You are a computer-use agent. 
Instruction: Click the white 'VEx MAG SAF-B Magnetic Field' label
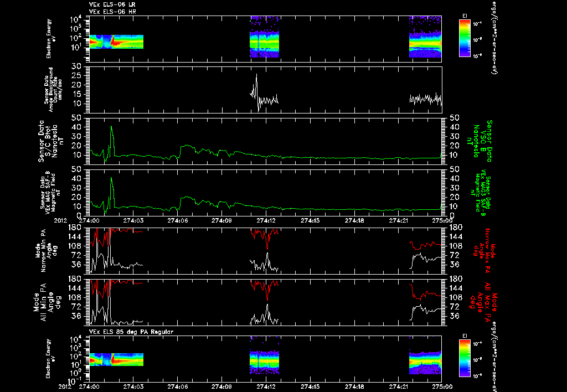click(x=50, y=192)
